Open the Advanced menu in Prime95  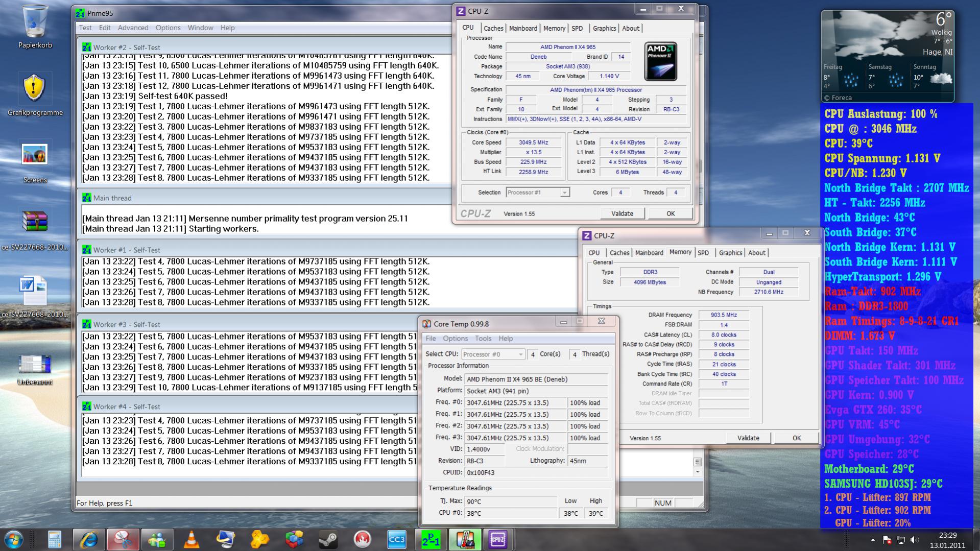(x=133, y=28)
